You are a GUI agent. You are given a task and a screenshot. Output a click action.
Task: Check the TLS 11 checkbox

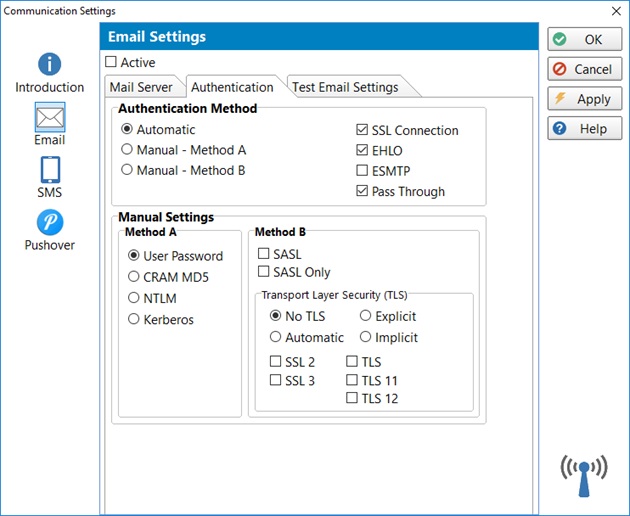(x=352, y=380)
